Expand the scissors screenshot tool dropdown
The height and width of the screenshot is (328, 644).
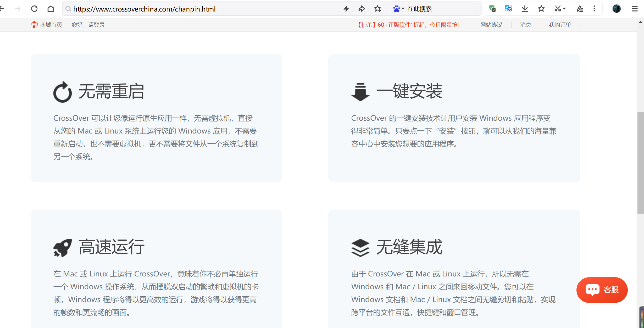tap(564, 9)
